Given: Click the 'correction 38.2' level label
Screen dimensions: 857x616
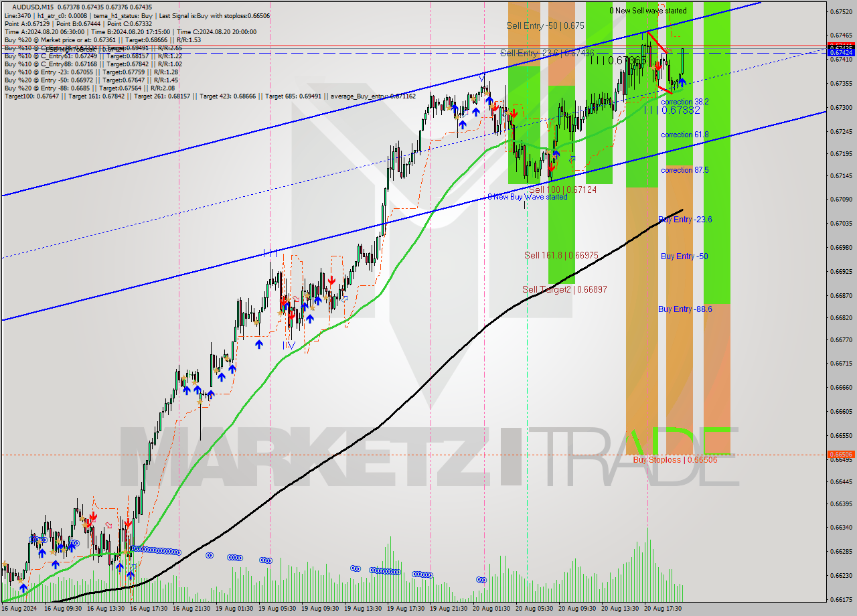Looking at the screenshot, I should pyautogui.click(x=684, y=102).
